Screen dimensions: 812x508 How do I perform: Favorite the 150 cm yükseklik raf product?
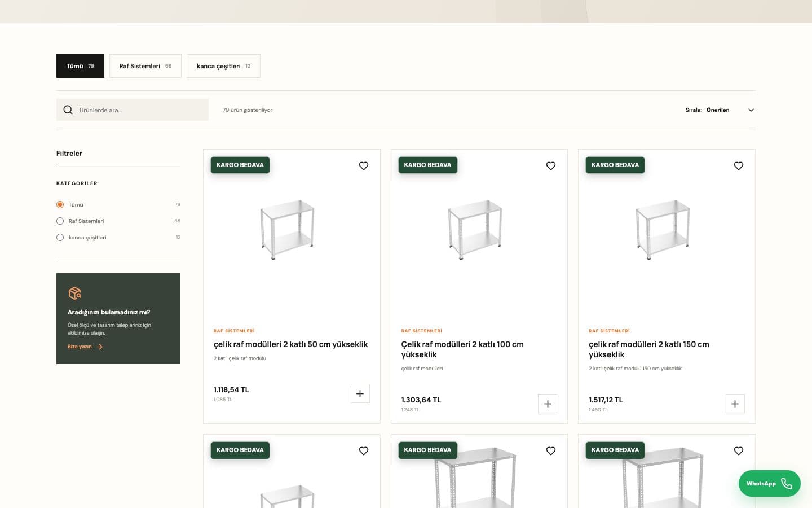(x=739, y=166)
